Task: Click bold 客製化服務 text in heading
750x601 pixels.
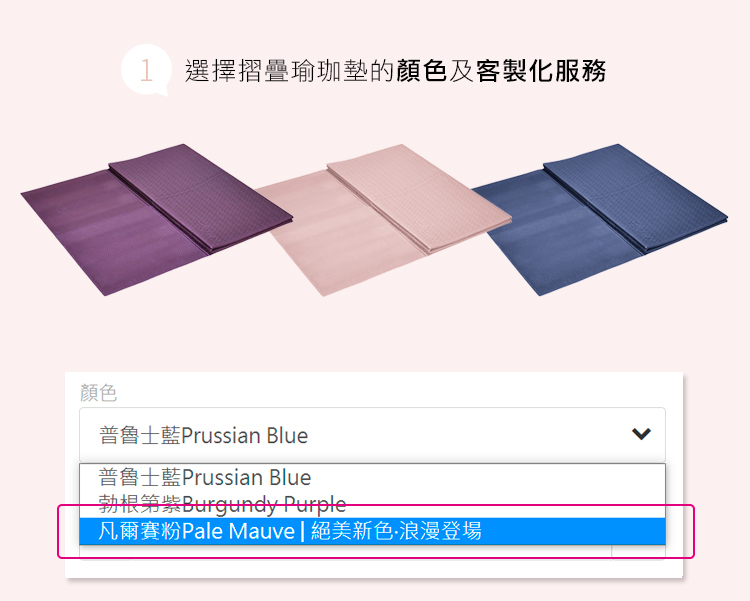Action: click(x=541, y=71)
